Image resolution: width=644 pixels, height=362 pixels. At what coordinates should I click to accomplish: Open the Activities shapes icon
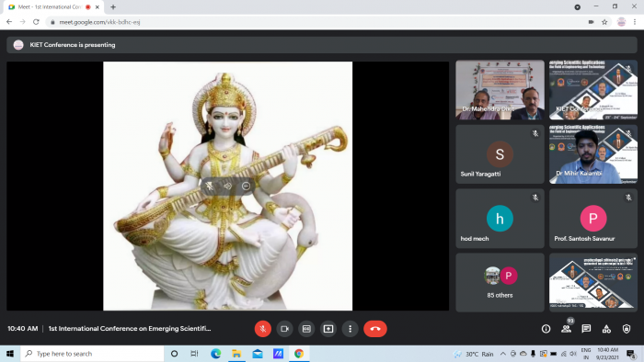(606, 329)
